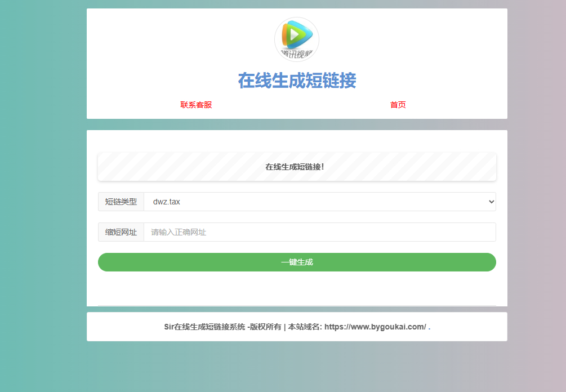This screenshot has width=566, height=392.
Task: Go to the 首页 link
Action: [398, 105]
